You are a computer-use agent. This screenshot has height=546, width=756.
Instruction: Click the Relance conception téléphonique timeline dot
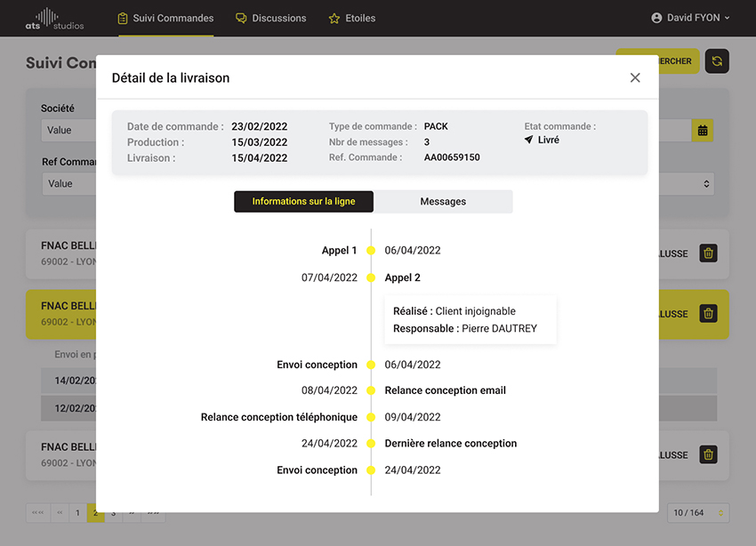[x=371, y=417]
